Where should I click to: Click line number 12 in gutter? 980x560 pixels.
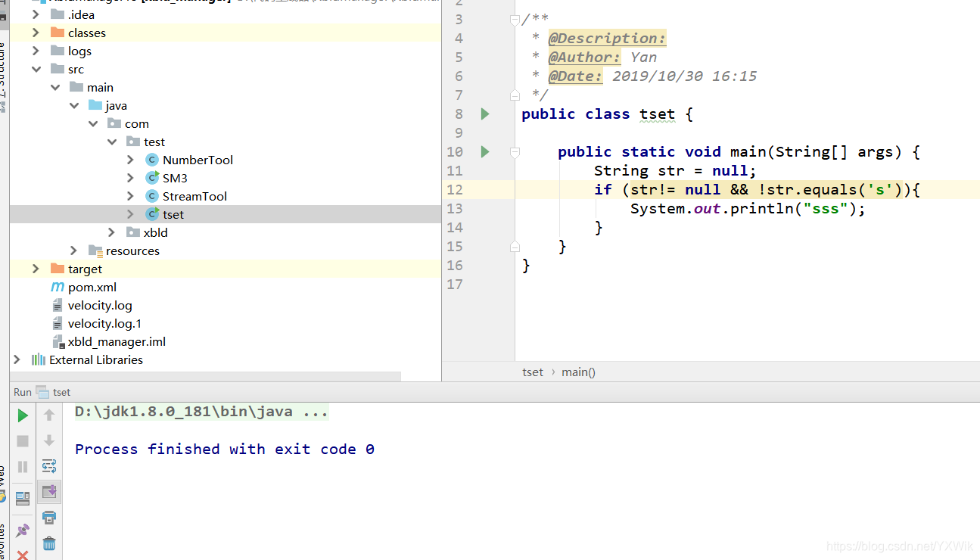click(x=454, y=189)
